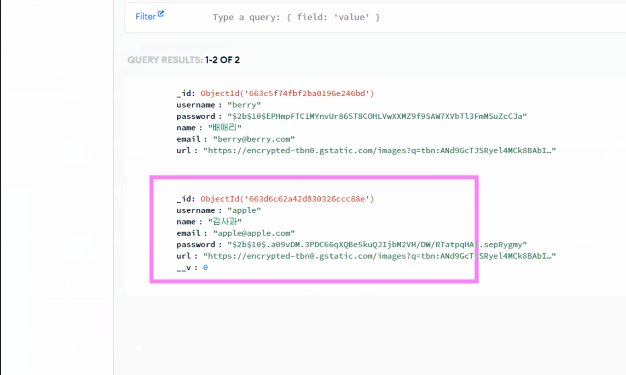Select the email value "berry@berry.com"
This screenshot has height=375, width=626.
tap(254, 139)
